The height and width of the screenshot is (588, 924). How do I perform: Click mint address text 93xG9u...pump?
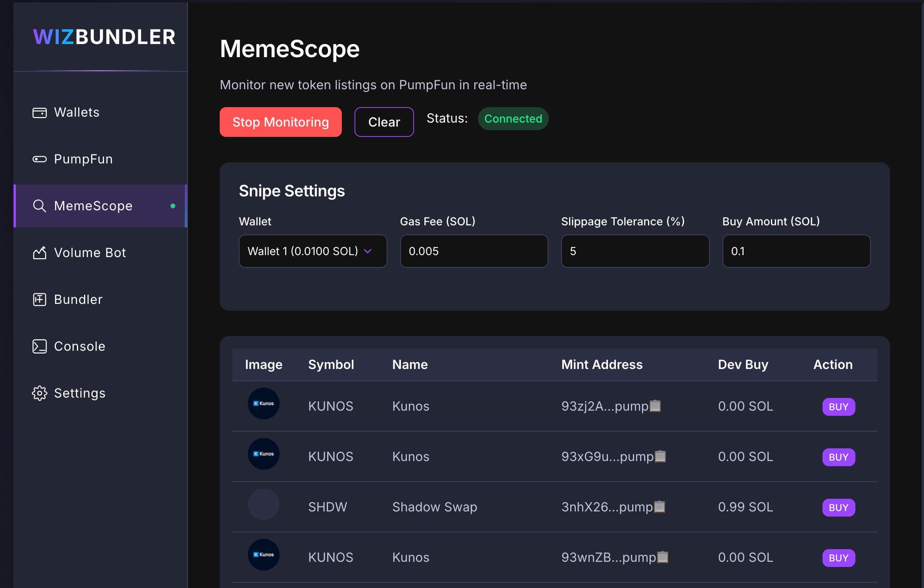607,457
